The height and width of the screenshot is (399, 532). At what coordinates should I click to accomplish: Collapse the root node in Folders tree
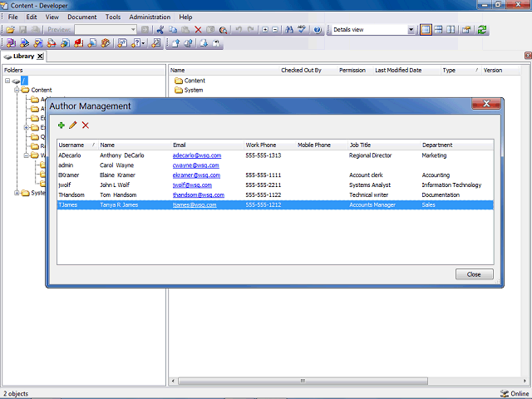click(7, 81)
